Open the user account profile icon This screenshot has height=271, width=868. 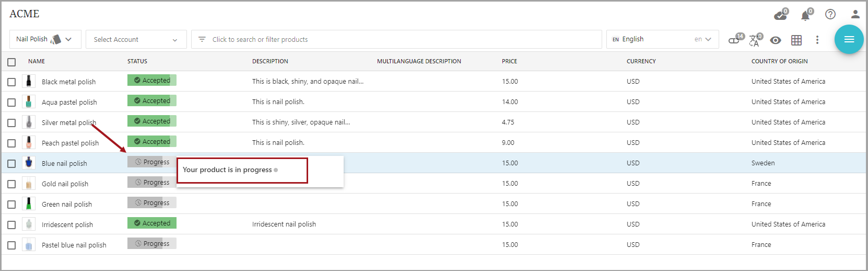[x=855, y=14]
